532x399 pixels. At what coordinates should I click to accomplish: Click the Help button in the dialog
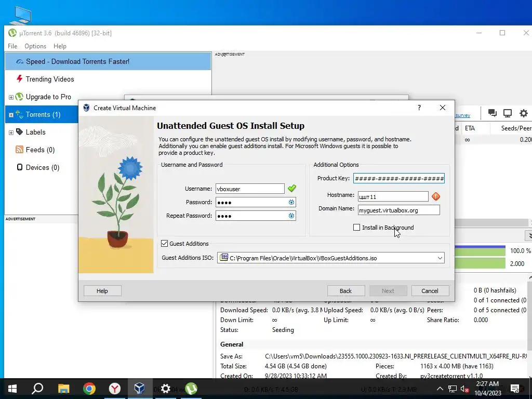pos(102,291)
